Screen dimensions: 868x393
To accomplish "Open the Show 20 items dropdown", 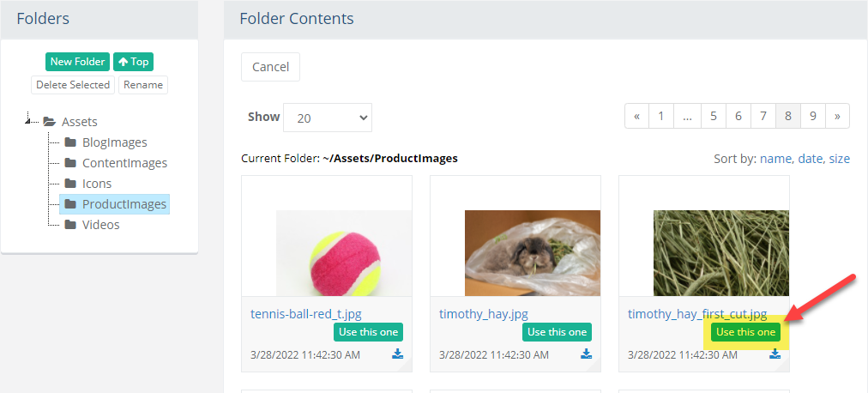I will [x=328, y=118].
